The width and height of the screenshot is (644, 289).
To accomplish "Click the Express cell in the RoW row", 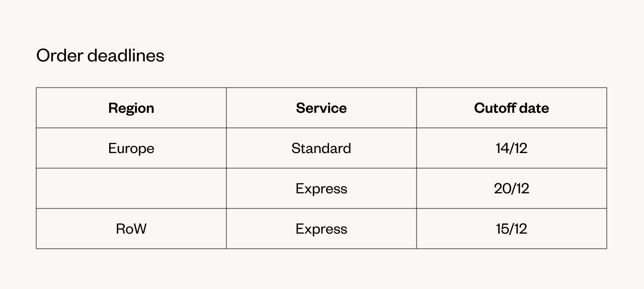I will [x=321, y=229].
